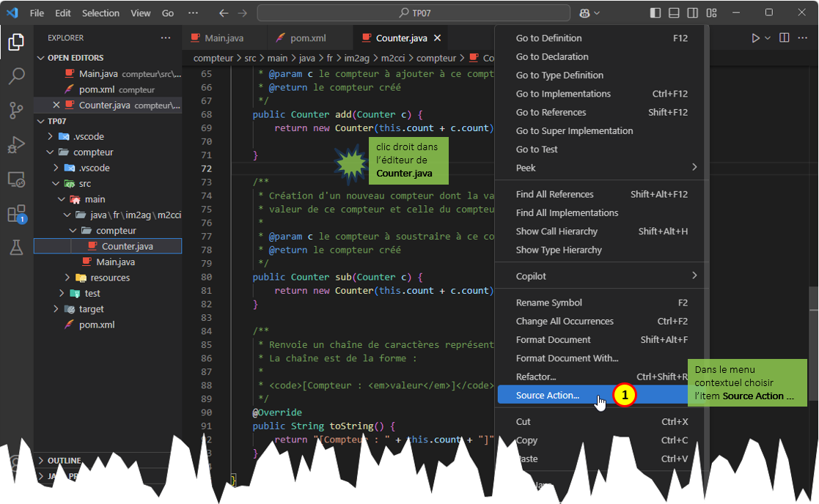Toggle the bottom panel layout button
Viewport: 819px width, 504px height.
click(x=674, y=13)
